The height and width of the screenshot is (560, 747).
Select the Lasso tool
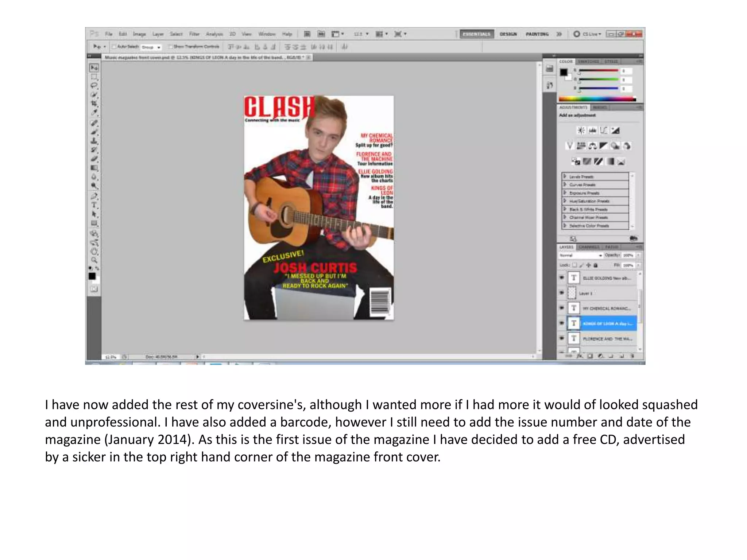94,86
